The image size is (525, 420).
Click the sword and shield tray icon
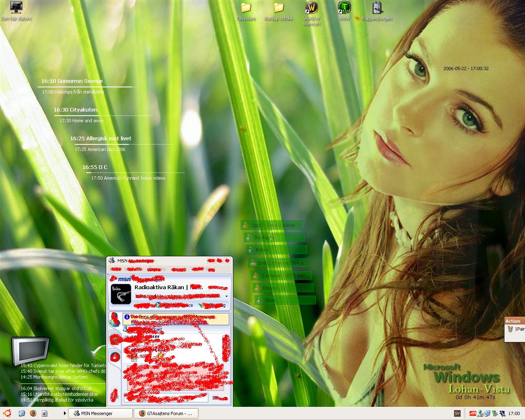click(502, 413)
